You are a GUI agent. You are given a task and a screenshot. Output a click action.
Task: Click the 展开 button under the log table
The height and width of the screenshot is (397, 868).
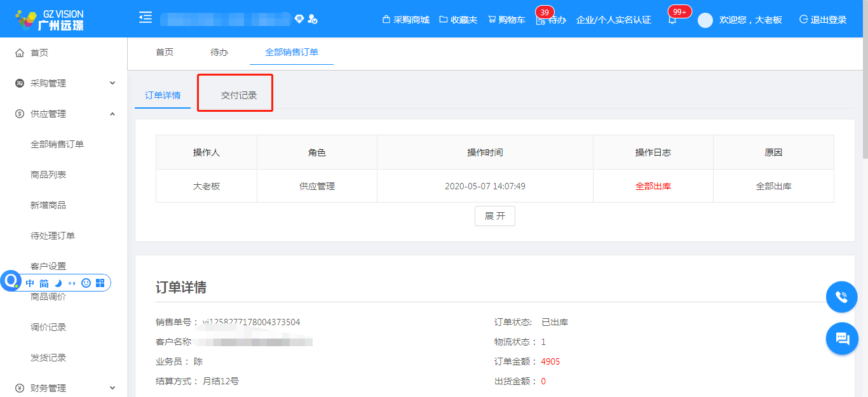click(494, 216)
